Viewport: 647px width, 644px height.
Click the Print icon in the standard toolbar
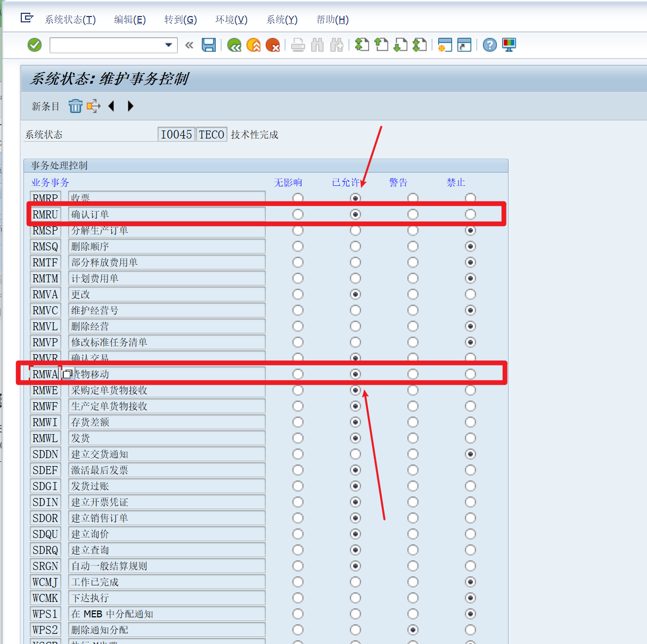[x=298, y=45]
